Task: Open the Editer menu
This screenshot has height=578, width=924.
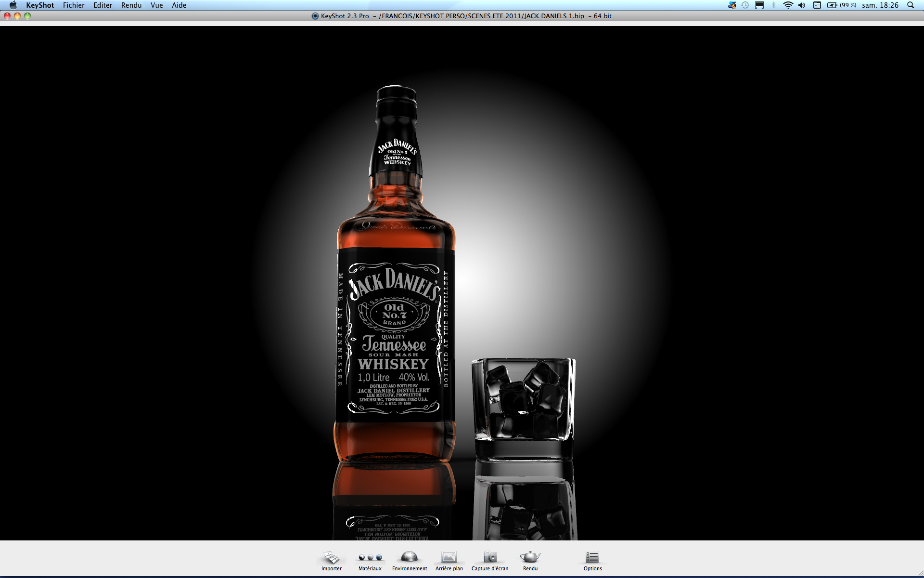Action: click(103, 5)
